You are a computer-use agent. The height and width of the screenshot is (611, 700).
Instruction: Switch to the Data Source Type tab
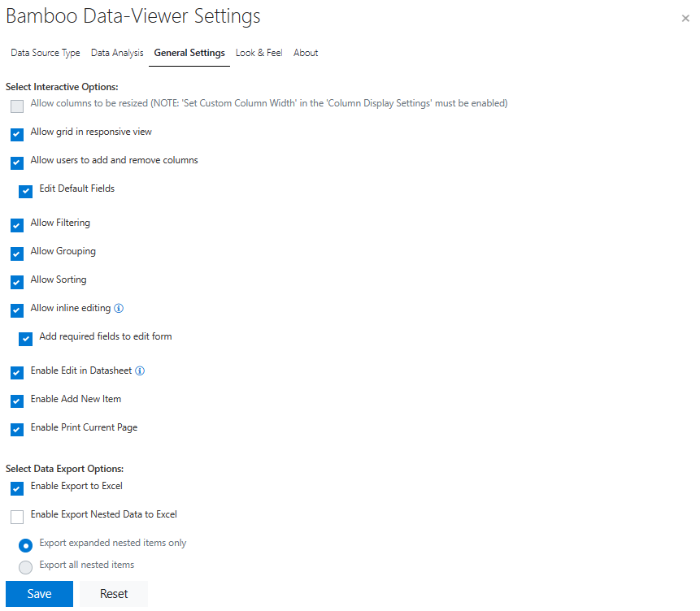(x=46, y=53)
